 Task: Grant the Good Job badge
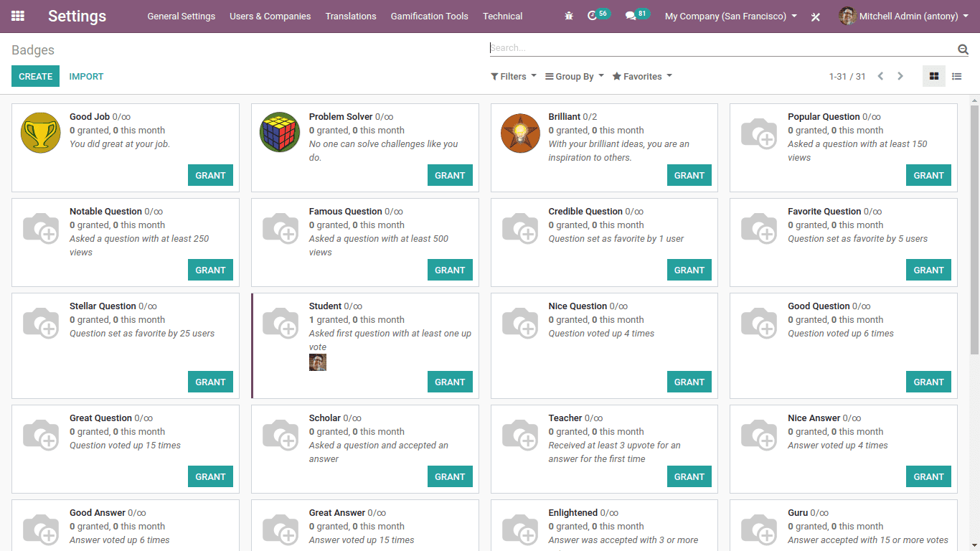pyautogui.click(x=210, y=175)
